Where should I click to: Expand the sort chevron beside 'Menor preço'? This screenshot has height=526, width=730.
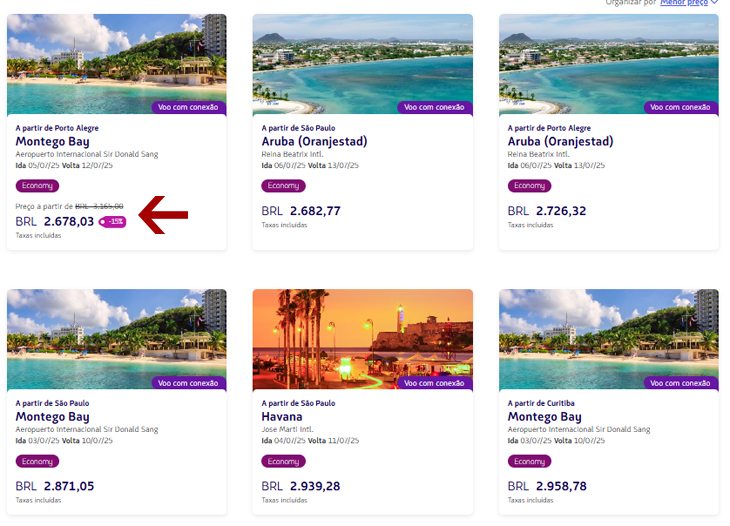tap(715, 2)
